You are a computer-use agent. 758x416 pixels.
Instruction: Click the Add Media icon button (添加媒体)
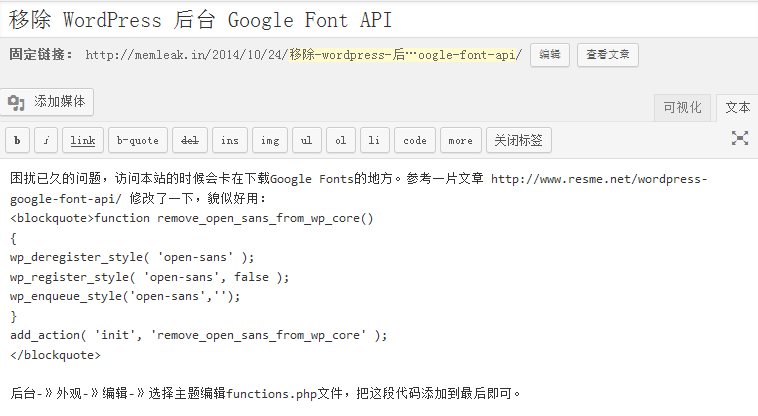click(x=47, y=102)
